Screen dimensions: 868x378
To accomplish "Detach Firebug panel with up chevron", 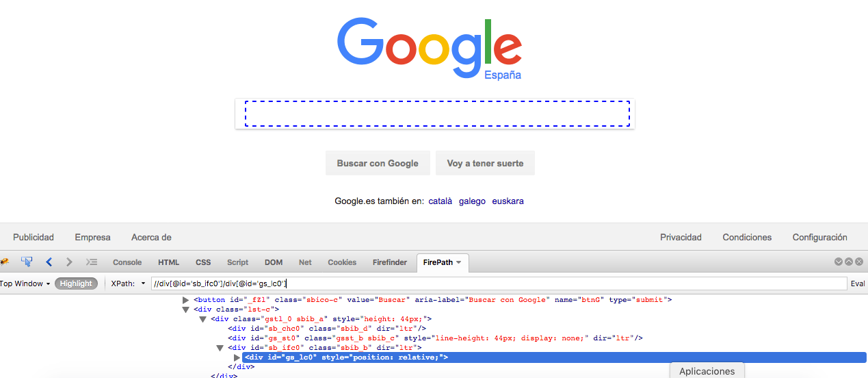I will coord(849,262).
